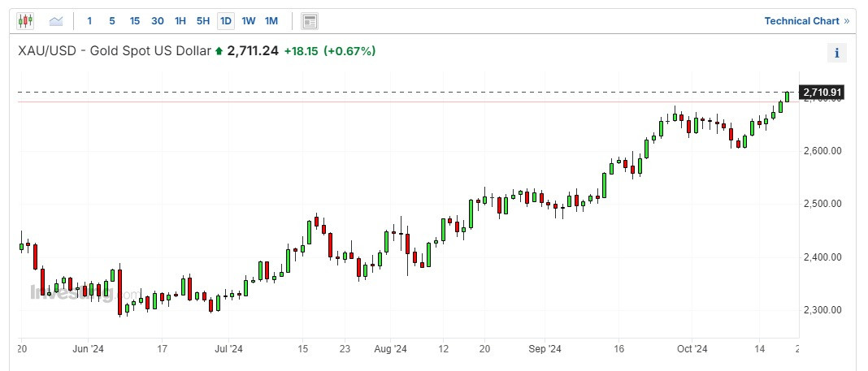Switch to the 5H timeframe
Screen dimensions: 868x371
[202, 22]
